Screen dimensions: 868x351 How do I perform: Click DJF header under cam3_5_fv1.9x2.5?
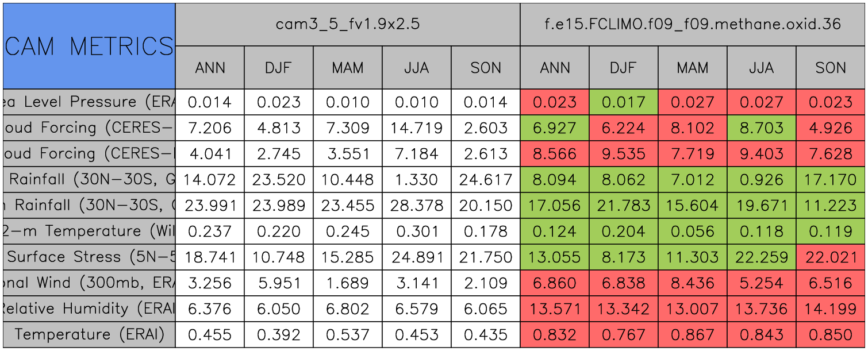279,68
